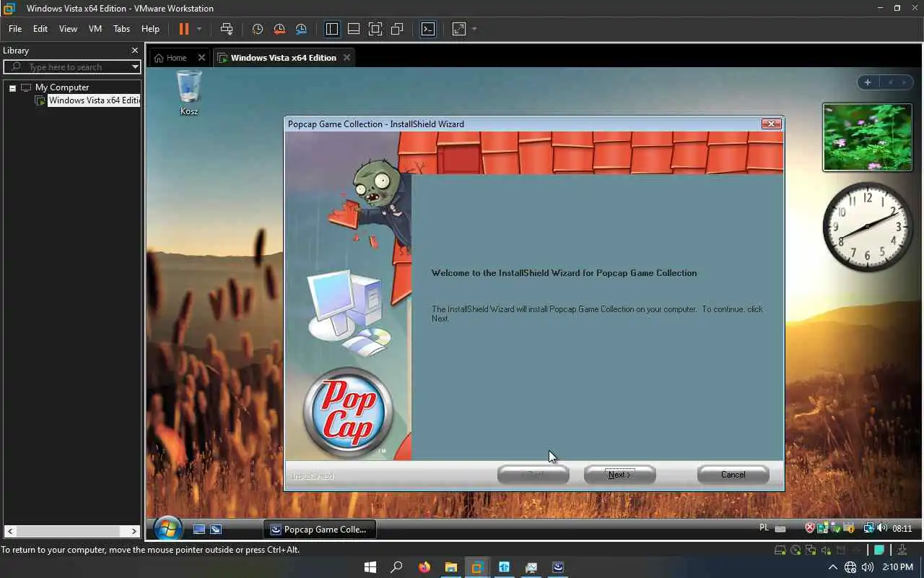
Task: Switch to Unity mode icon
Action: [x=397, y=29]
